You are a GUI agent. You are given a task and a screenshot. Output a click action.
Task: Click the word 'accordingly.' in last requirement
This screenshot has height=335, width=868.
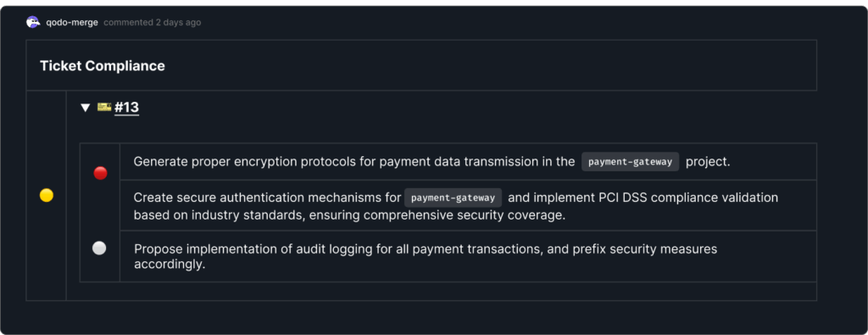170,264
